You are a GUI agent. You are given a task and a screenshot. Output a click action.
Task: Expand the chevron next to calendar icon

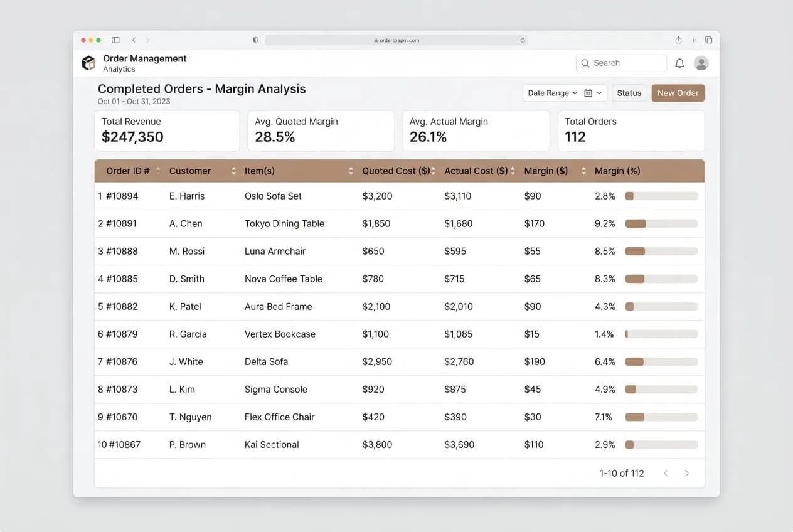pos(599,93)
